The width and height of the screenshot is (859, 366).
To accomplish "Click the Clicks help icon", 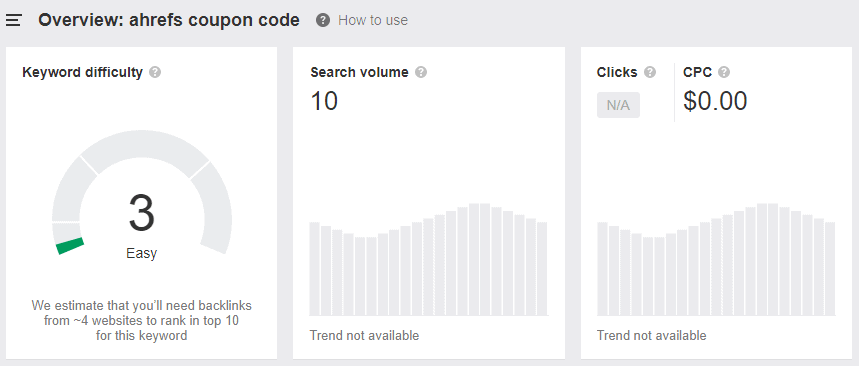I will pyautogui.click(x=650, y=72).
